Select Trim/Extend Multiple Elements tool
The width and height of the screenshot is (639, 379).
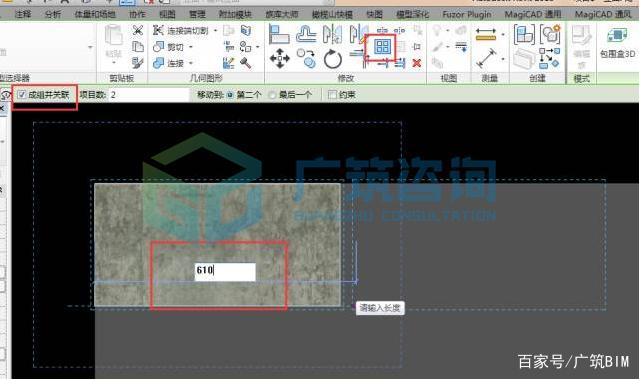(x=400, y=63)
